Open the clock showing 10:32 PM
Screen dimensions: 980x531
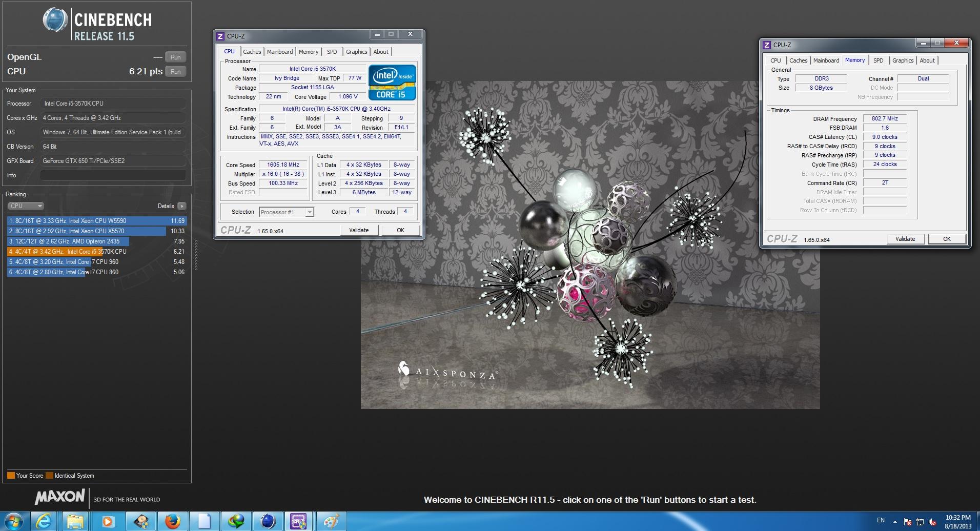[958, 522]
